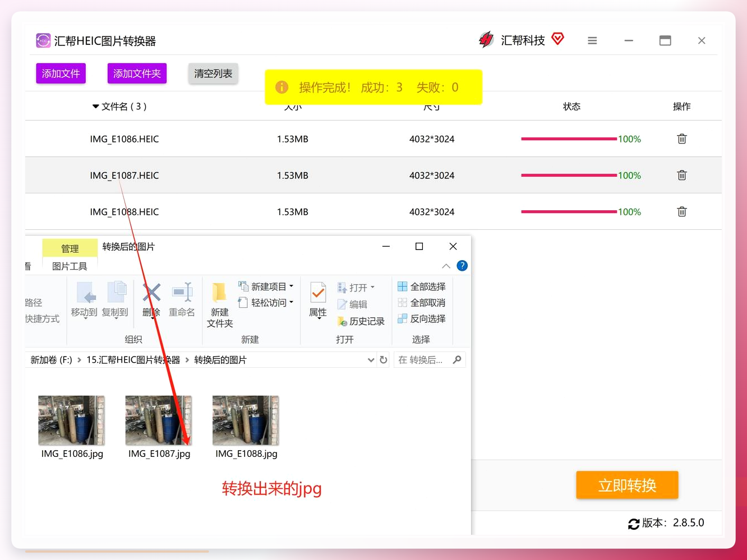747x560 pixels.
Task: Click the 清空列表 button
Action: click(213, 73)
